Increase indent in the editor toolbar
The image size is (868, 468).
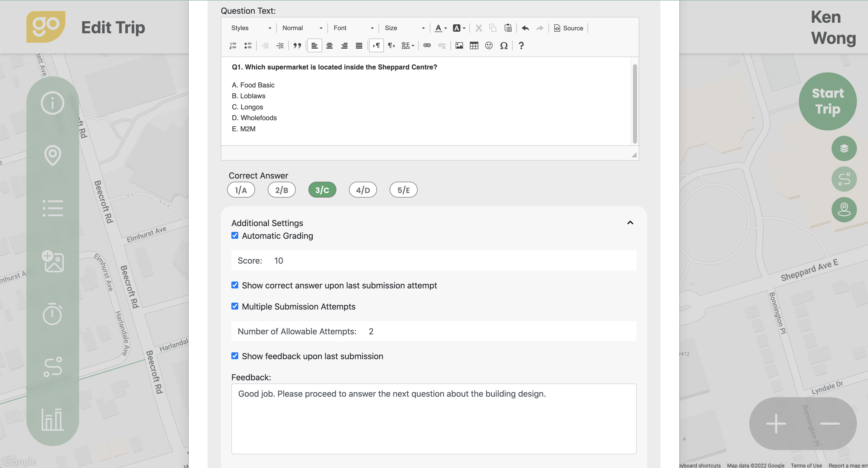pos(280,45)
